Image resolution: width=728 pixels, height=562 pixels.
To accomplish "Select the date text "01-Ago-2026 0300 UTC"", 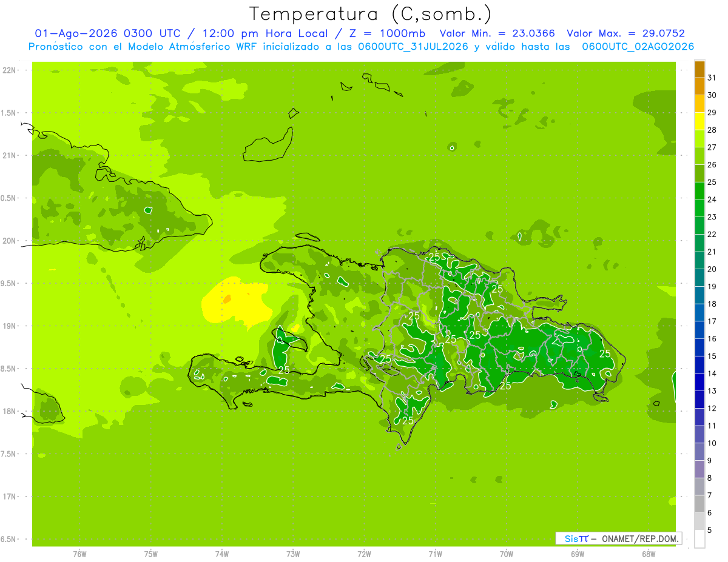I will click(x=108, y=34).
